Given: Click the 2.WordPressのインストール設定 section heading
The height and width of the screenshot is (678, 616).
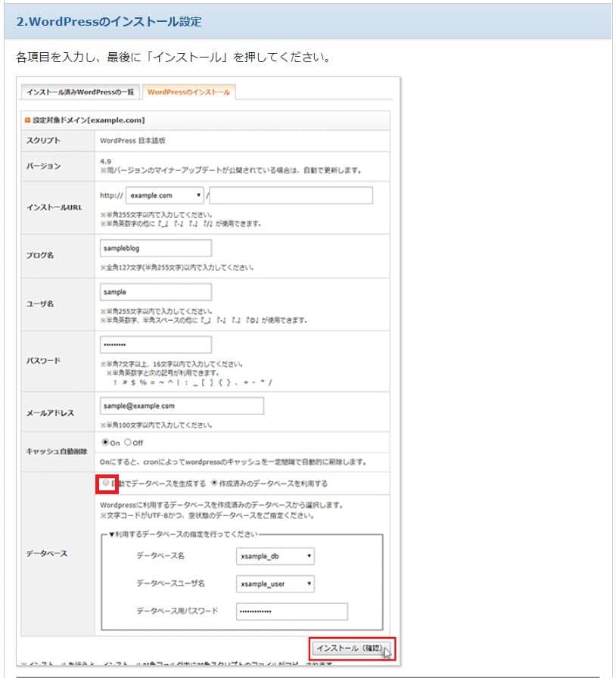Looking at the screenshot, I should (109, 21).
